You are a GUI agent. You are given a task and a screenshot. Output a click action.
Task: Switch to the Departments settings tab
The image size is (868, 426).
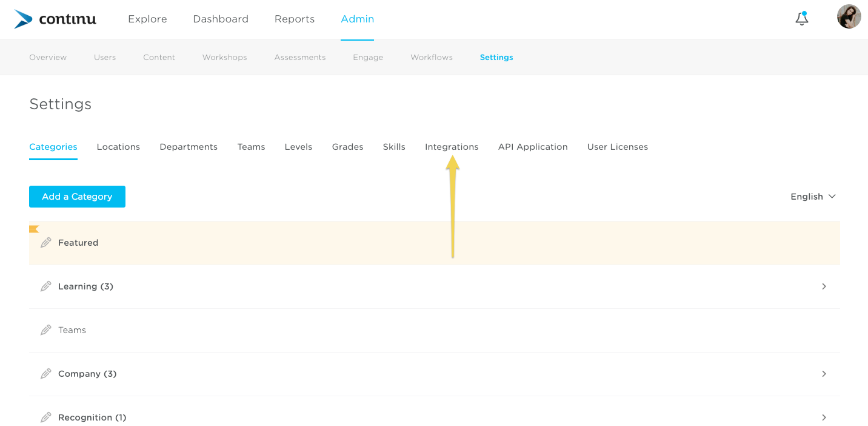pos(189,147)
